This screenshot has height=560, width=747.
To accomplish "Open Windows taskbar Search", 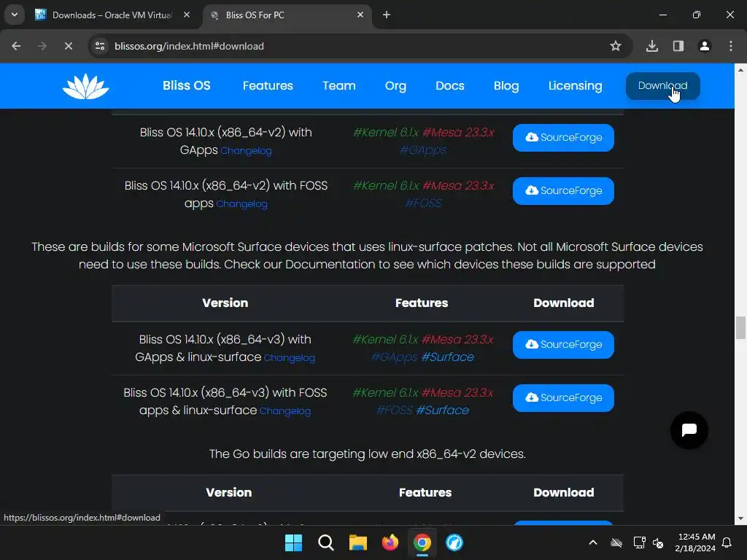I will pos(326,542).
